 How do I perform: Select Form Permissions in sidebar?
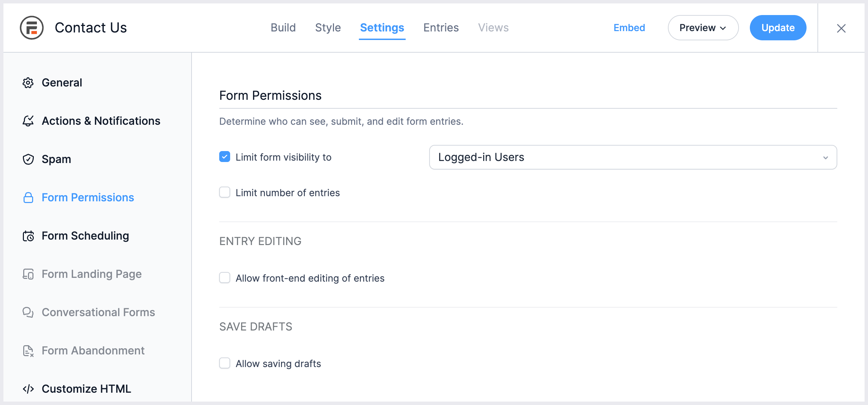pyautogui.click(x=88, y=198)
